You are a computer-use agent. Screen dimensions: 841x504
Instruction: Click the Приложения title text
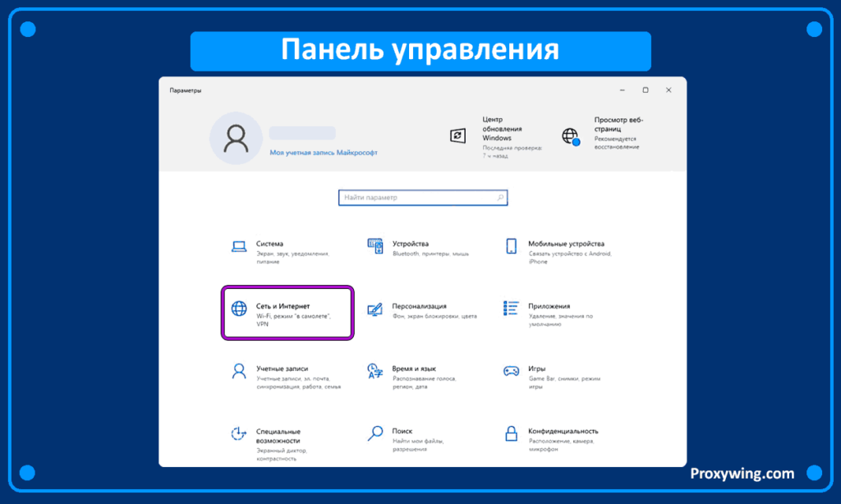[549, 306]
